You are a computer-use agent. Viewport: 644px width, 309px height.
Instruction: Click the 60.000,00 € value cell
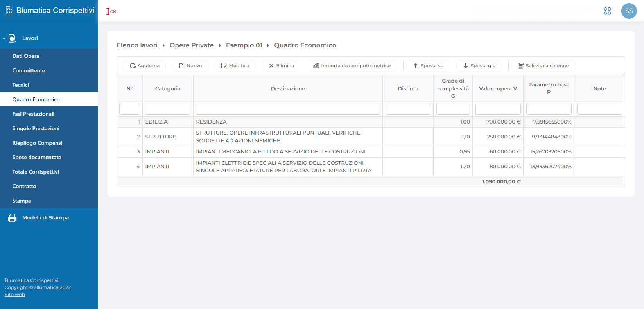(498, 152)
